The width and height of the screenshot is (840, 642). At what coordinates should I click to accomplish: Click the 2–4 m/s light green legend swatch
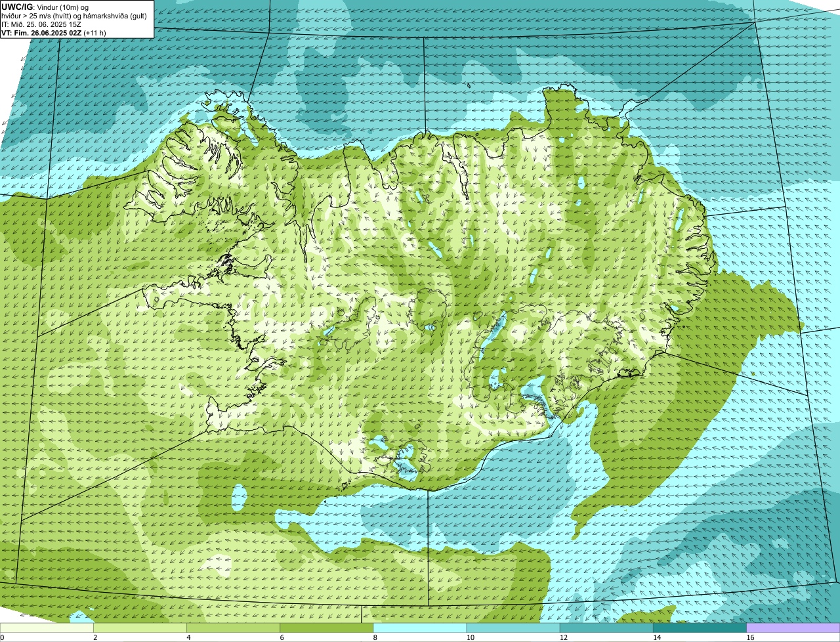(140, 628)
